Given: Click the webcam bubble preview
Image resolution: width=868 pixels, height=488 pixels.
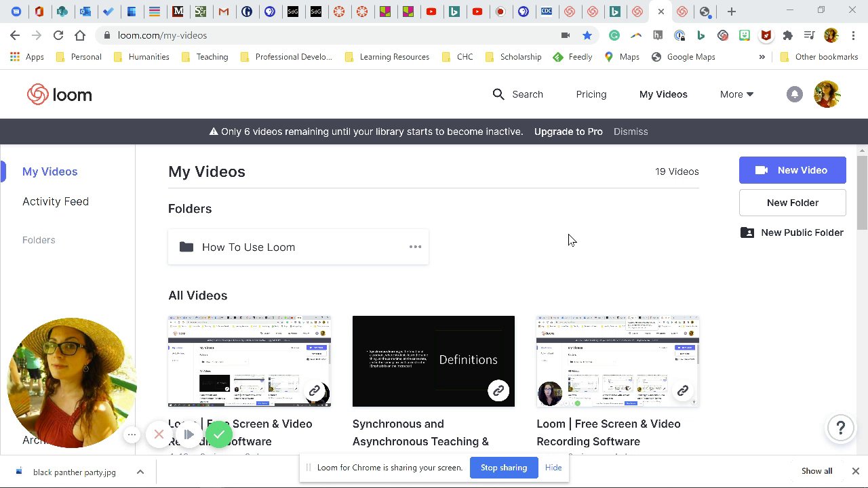Looking at the screenshot, I should [x=71, y=383].
